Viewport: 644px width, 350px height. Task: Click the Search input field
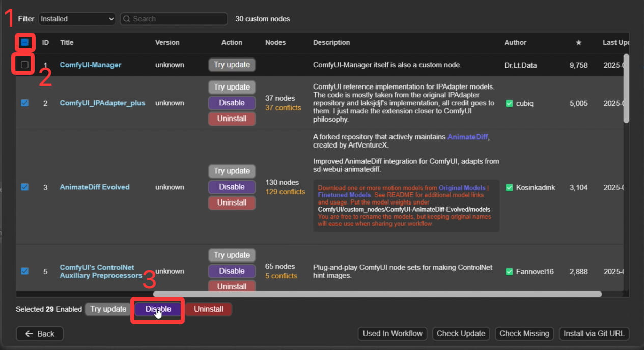(x=174, y=19)
